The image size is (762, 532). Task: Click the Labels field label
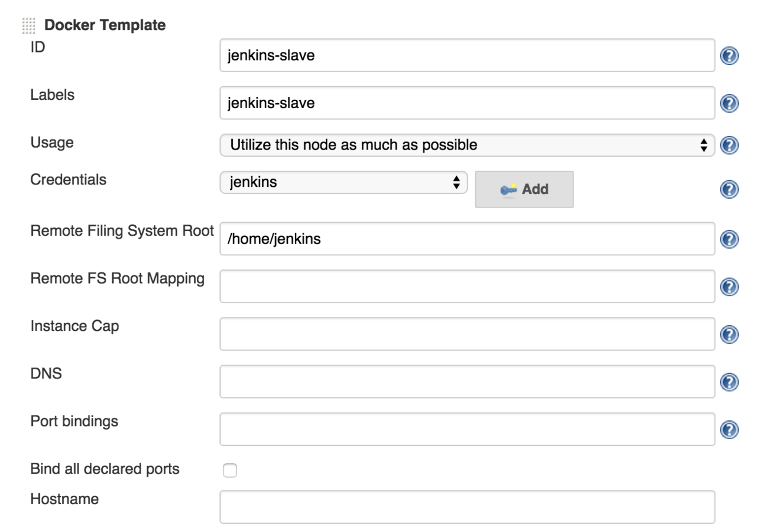pyautogui.click(x=53, y=95)
